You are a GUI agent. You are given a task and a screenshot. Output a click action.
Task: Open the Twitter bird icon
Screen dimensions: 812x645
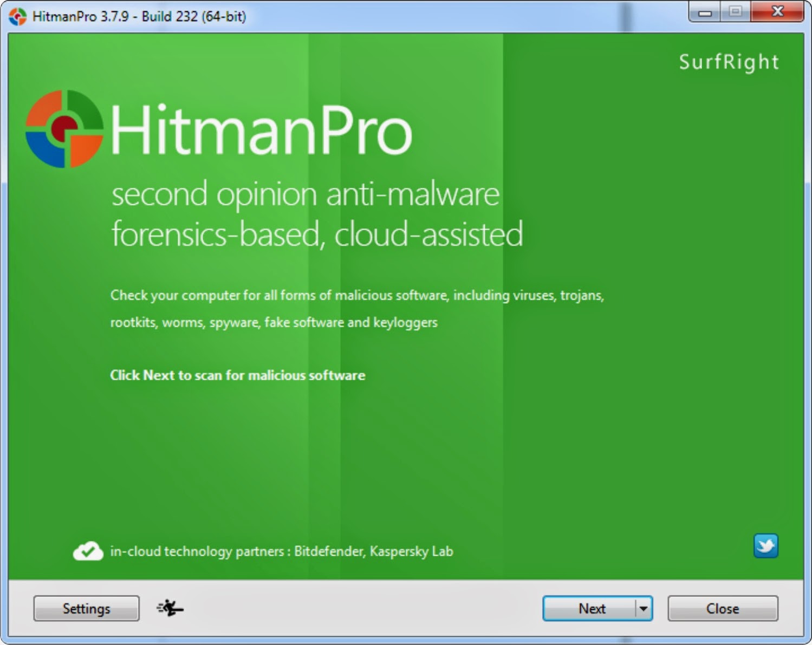(x=766, y=545)
